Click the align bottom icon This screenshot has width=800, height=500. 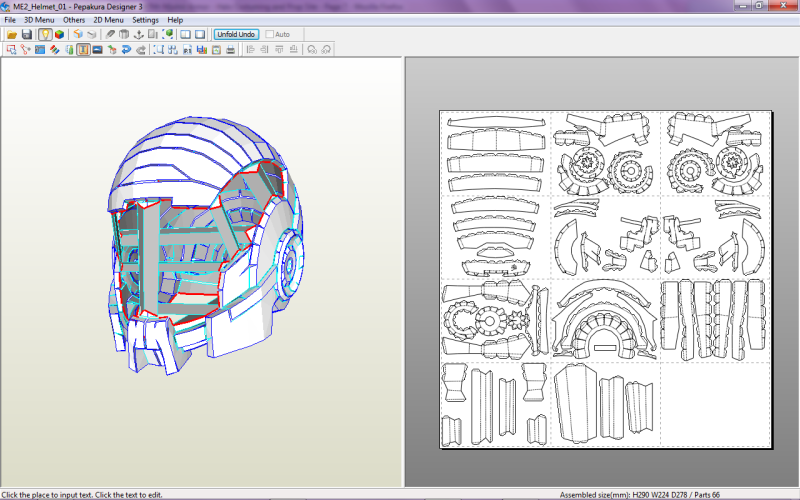[293, 49]
